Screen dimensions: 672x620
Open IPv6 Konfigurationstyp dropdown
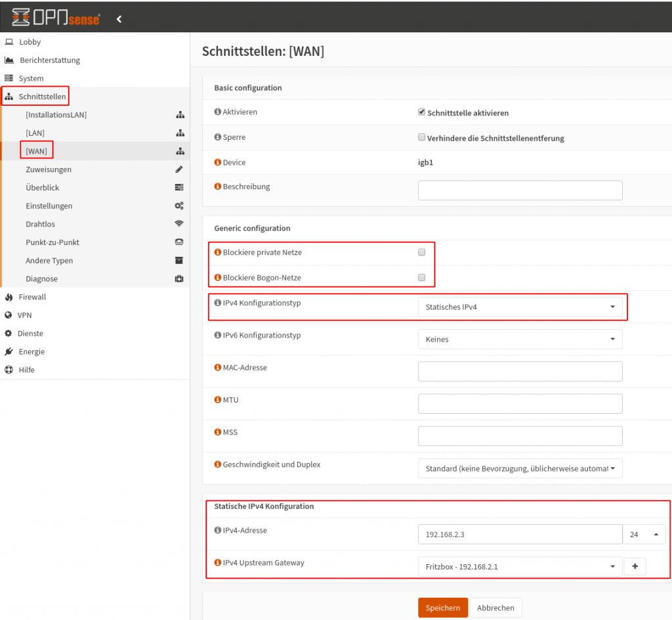coord(520,339)
